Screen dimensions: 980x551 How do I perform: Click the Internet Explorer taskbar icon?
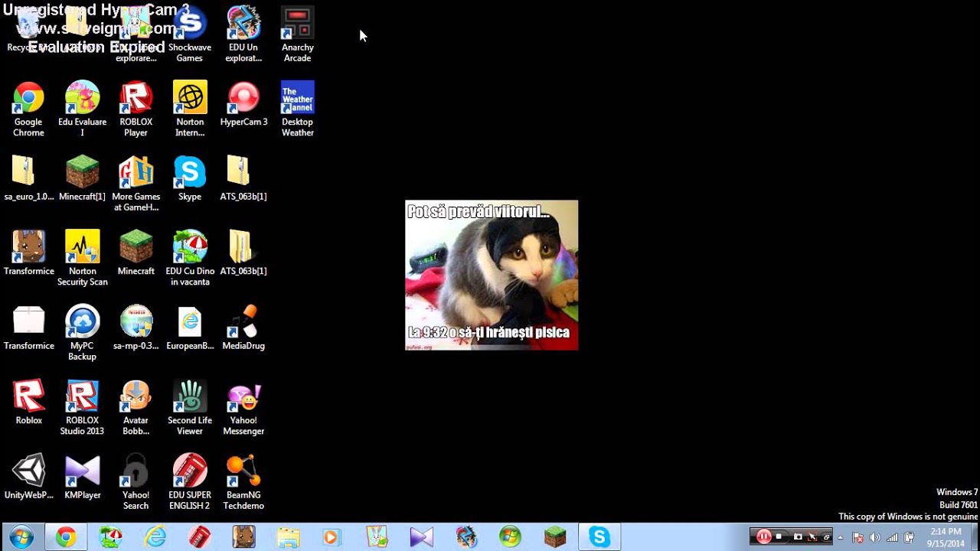(x=155, y=537)
